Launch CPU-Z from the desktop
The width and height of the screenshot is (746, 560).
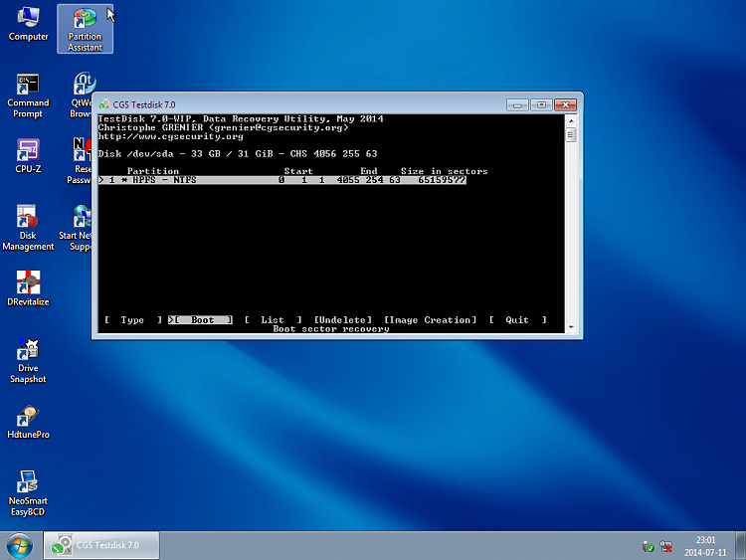click(28, 155)
